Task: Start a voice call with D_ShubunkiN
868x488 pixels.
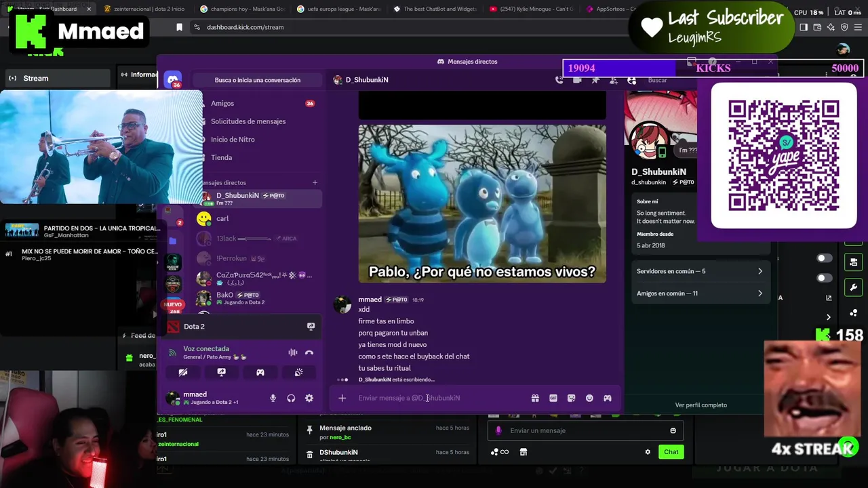Action: coord(559,80)
